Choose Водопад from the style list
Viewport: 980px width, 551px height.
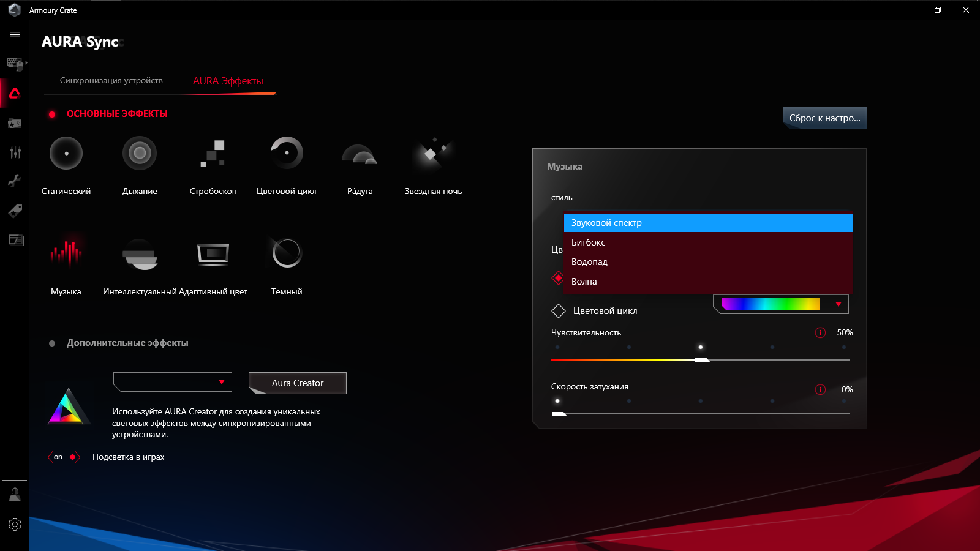pos(708,262)
